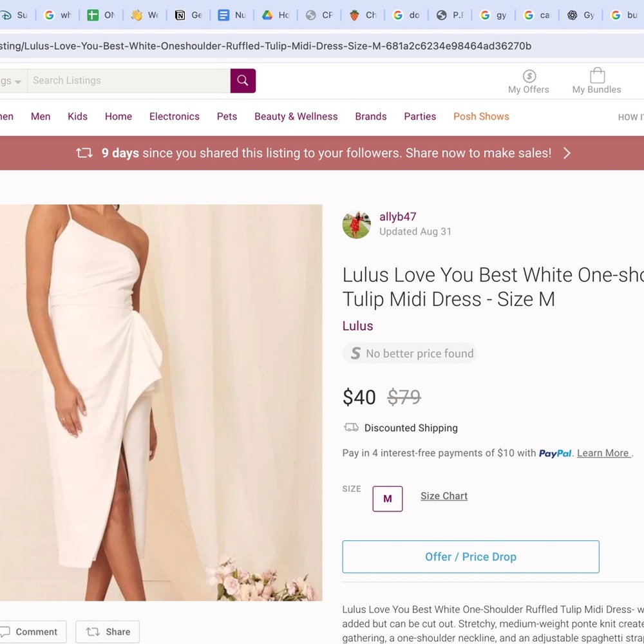This screenshot has width=644, height=644.
Task: Go to Posh Shows
Action: (481, 117)
